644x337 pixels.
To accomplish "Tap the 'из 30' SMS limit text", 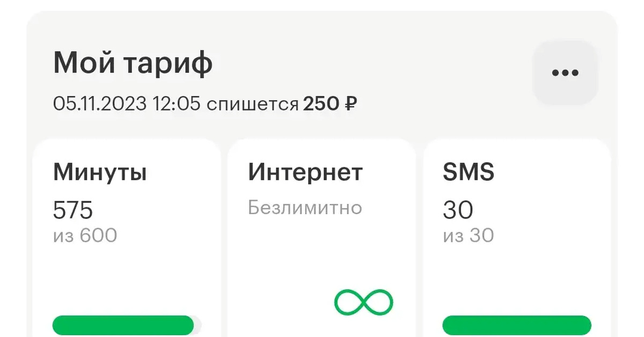I will click(469, 236).
